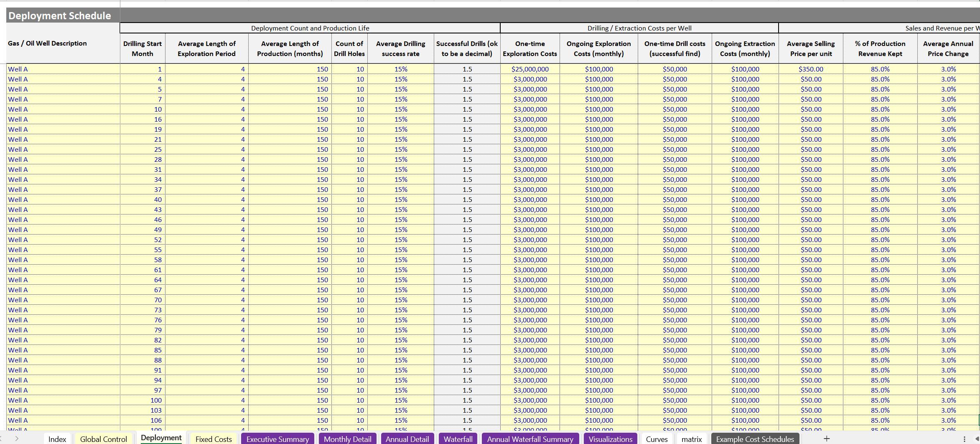This screenshot has height=444, width=980.
Task: Select the Drilling / Extraction Costs per Well group header
Action: tap(639, 28)
